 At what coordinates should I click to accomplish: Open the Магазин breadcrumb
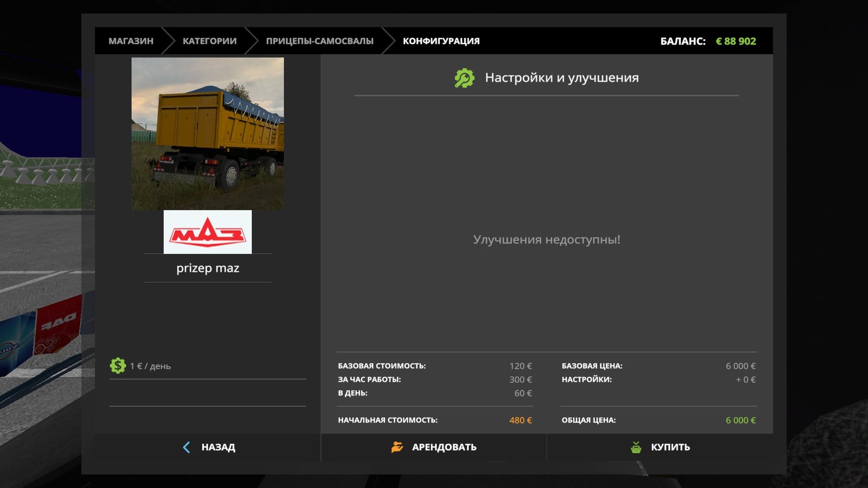(x=131, y=41)
